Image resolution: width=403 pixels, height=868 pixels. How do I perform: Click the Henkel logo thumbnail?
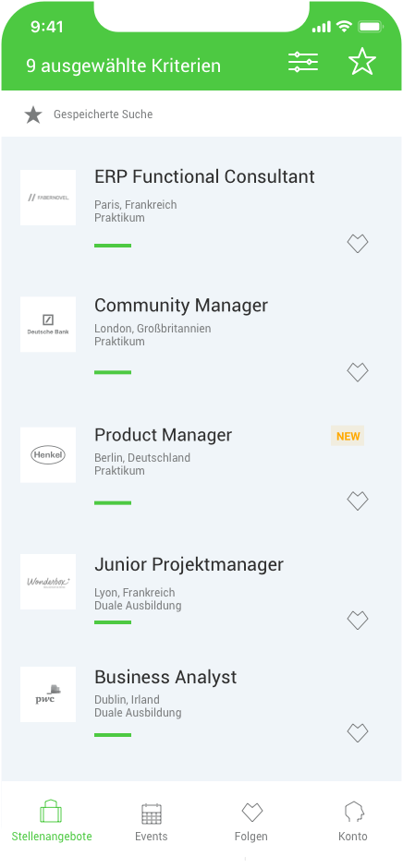pyautogui.click(x=48, y=455)
